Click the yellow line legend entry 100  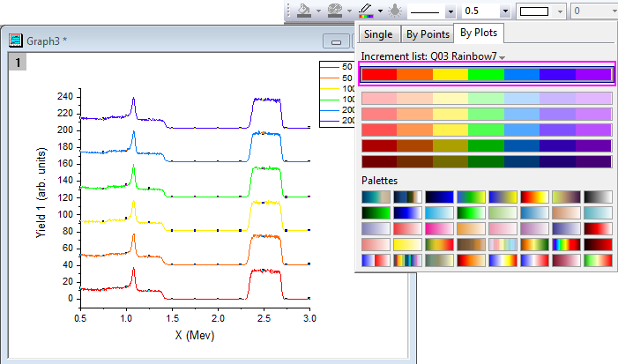coord(338,89)
